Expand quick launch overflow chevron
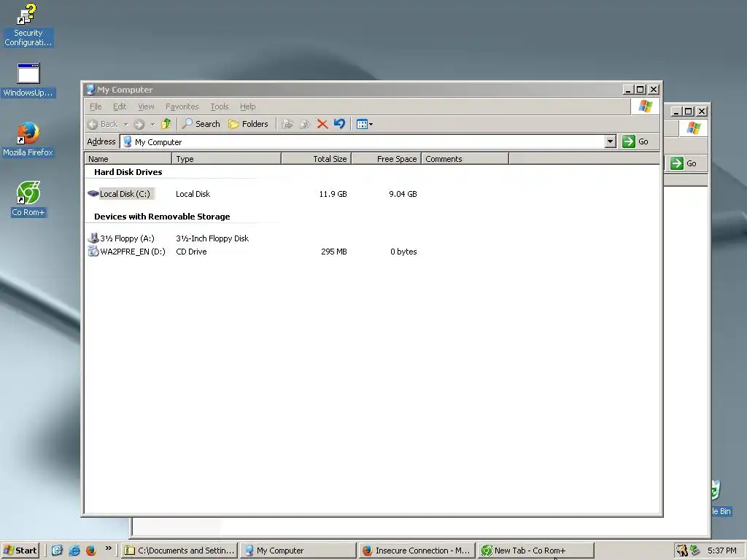 click(x=108, y=548)
